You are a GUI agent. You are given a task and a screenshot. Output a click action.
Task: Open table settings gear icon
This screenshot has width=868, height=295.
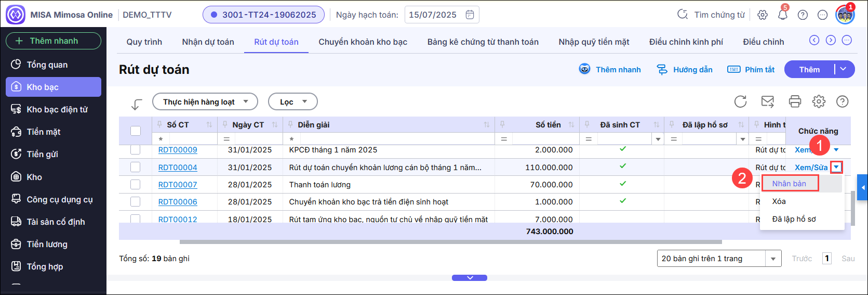pos(819,101)
